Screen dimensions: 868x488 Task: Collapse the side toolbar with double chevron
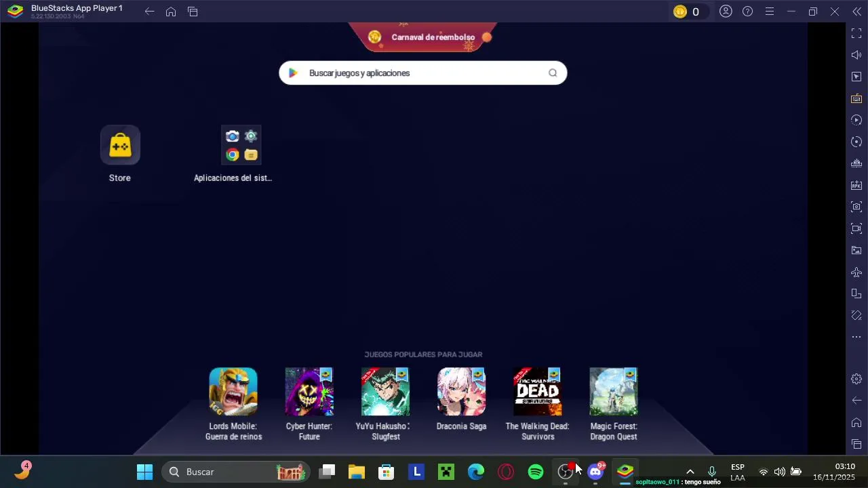pos(856,12)
